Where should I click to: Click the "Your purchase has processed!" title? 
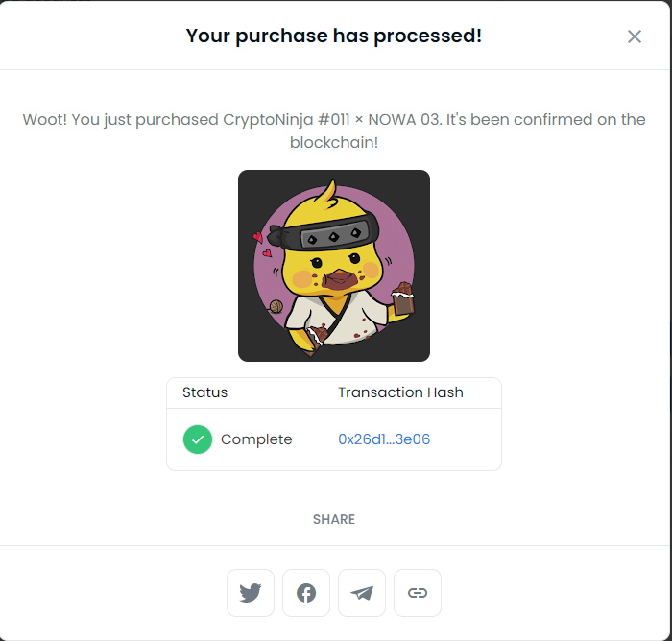pyautogui.click(x=334, y=36)
